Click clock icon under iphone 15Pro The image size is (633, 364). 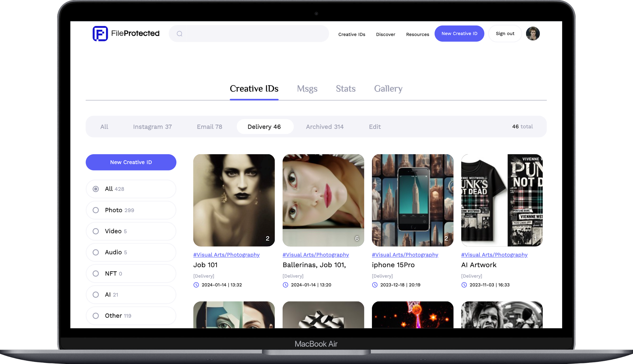[375, 285]
